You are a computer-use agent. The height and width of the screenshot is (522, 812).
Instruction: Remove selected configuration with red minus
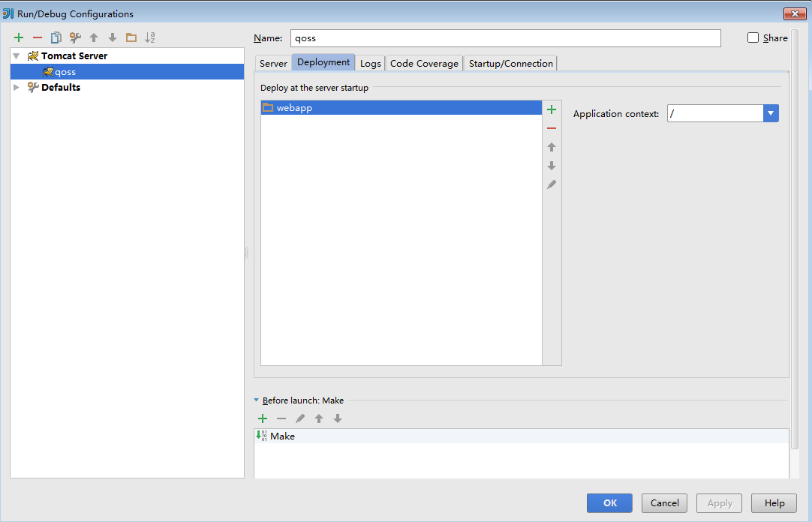point(38,37)
